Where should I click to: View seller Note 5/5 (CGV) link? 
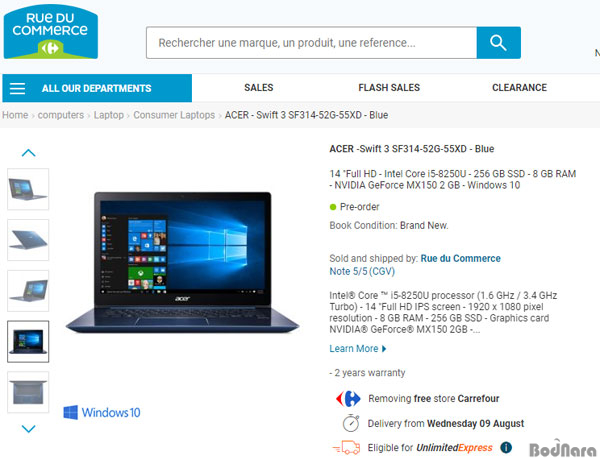[x=362, y=271]
